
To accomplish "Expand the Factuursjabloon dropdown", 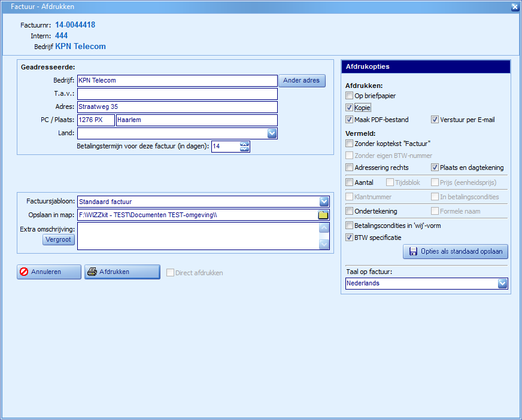I will (x=324, y=202).
